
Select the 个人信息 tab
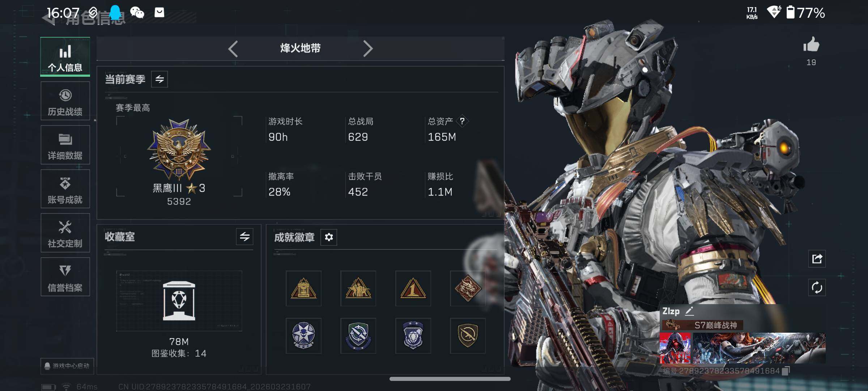click(x=65, y=57)
